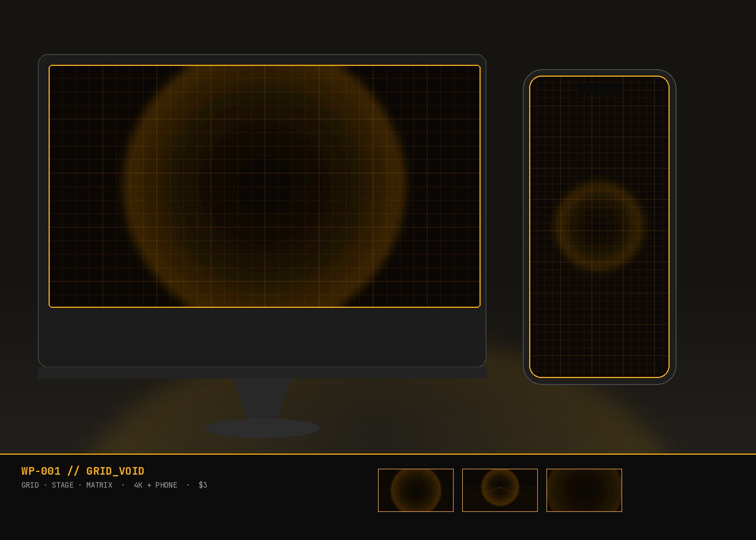Screen dimensions: 756x540
Task: Open the phone wallpaper preview
Action: click(x=599, y=227)
